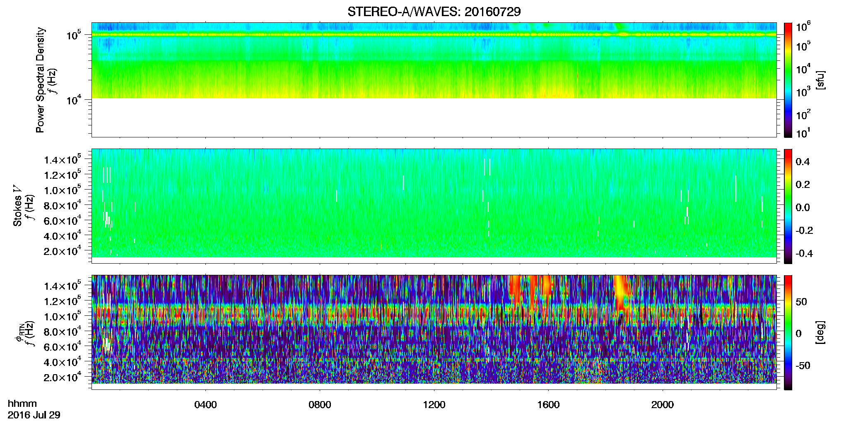Click the 1600 time axis label
This screenshot has width=868, height=447.
click(548, 404)
